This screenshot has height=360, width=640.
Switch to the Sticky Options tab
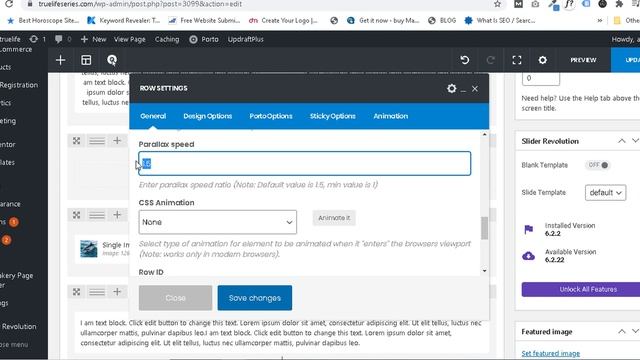click(x=333, y=116)
